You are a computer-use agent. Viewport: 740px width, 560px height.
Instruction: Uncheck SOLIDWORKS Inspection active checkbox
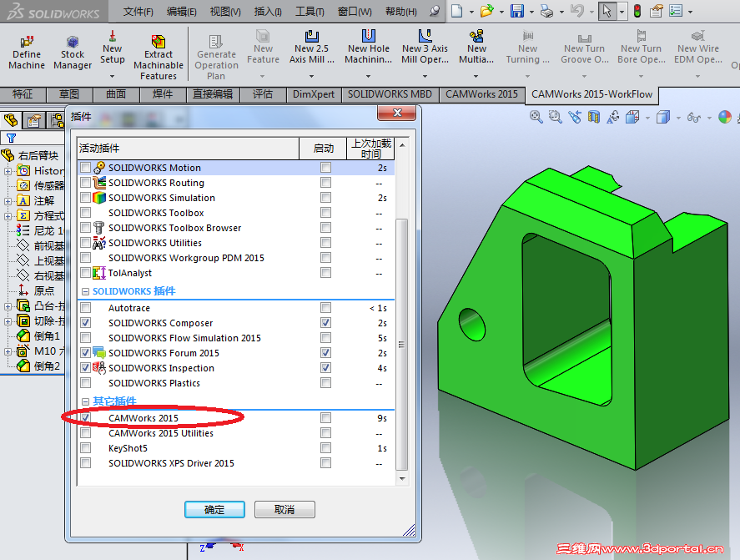point(85,368)
